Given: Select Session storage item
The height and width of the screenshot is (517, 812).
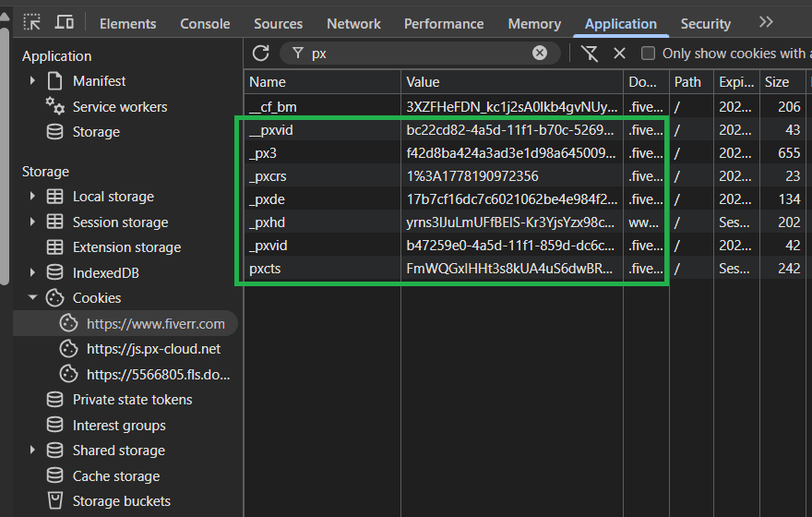Looking at the screenshot, I should [x=120, y=222].
